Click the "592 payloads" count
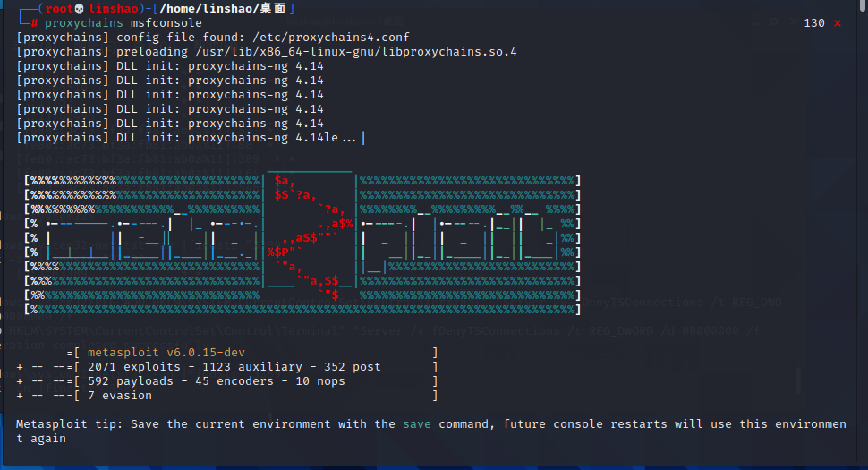This screenshot has width=868, height=470. [130, 381]
